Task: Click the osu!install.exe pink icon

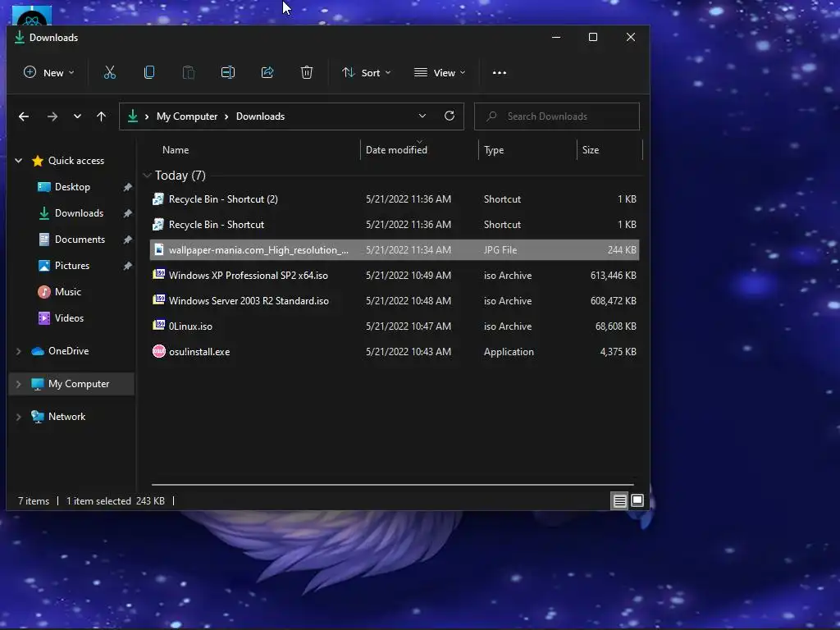Action: 158,351
